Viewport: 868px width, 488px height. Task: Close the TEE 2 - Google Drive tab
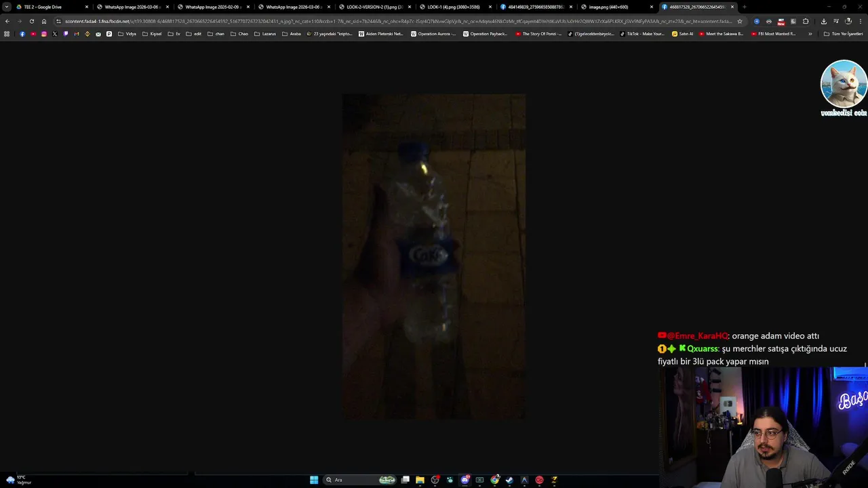coord(87,7)
